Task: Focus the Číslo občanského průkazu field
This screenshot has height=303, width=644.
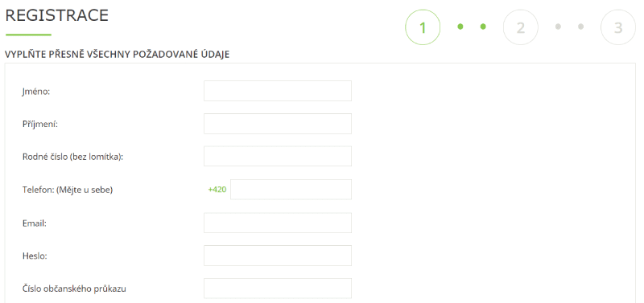Action: pos(278,289)
